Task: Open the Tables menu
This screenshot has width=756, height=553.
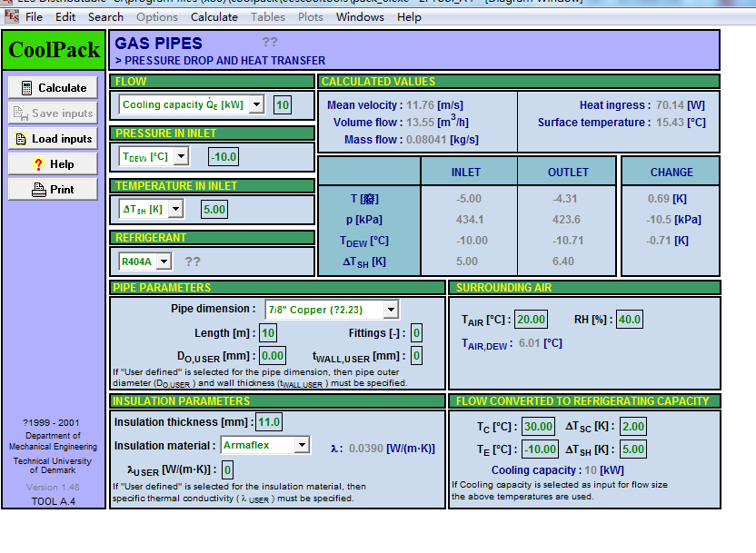Action: click(267, 17)
